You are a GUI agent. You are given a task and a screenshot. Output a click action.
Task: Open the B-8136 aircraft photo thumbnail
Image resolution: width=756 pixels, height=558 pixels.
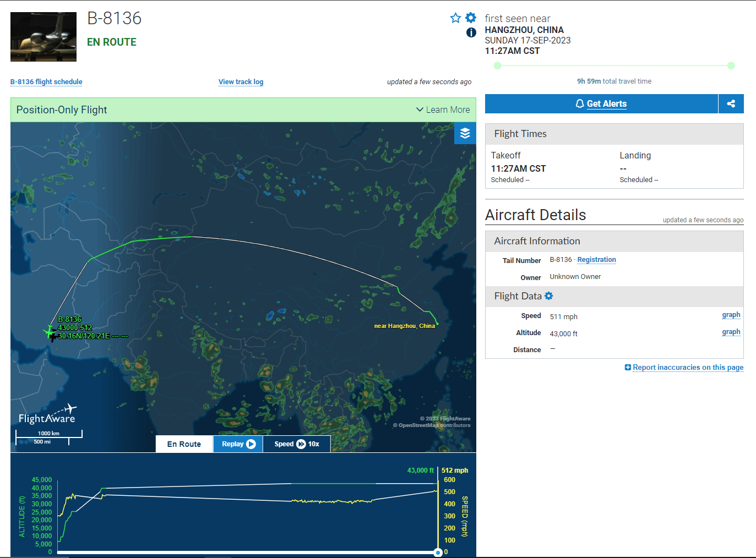point(43,37)
